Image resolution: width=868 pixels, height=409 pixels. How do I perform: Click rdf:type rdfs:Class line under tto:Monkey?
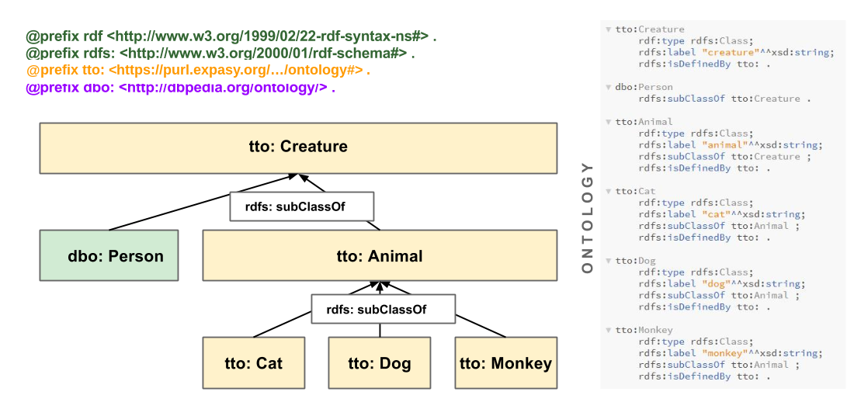[x=696, y=342]
